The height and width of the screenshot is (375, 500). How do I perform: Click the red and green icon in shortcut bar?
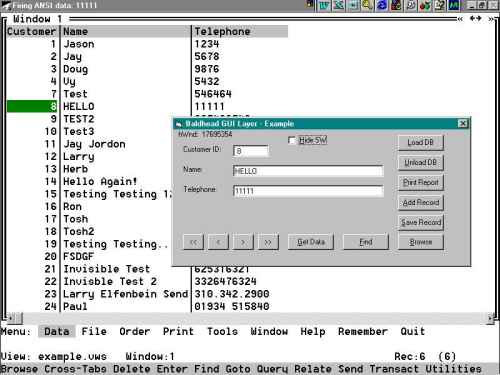point(425,5)
